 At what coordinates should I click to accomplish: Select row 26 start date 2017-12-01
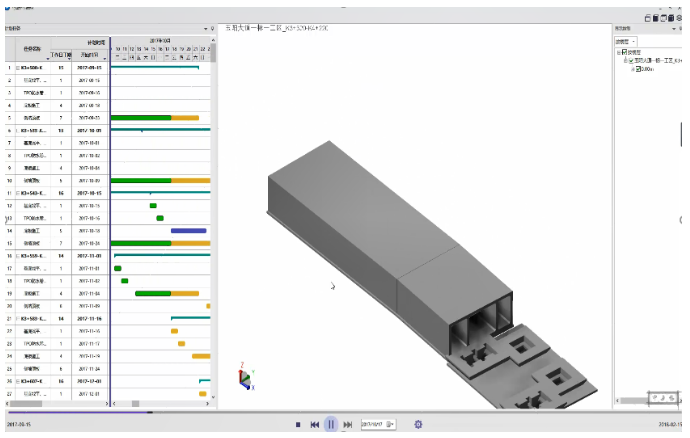tap(90, 381)
